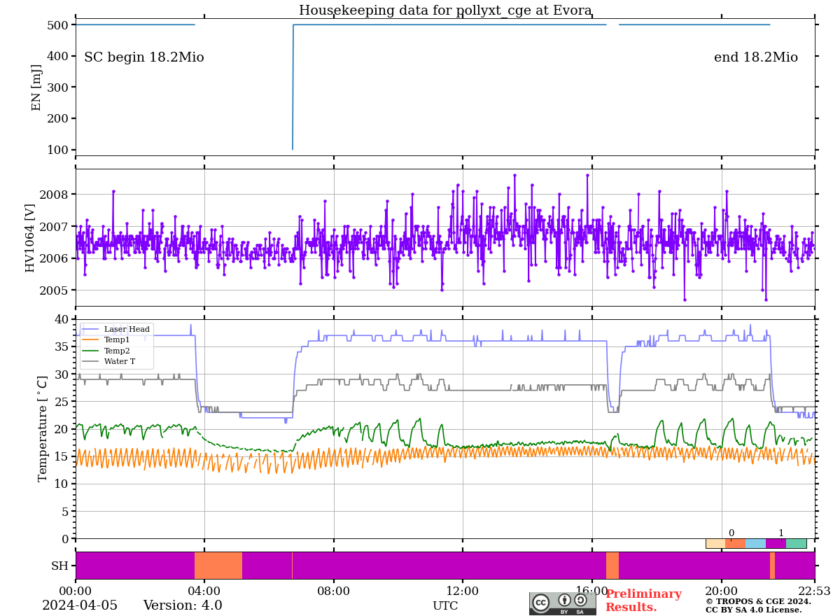The image size is (840, 616).
Task: Click the 'Laser Head' legend entry
Action: coord(116,329)
